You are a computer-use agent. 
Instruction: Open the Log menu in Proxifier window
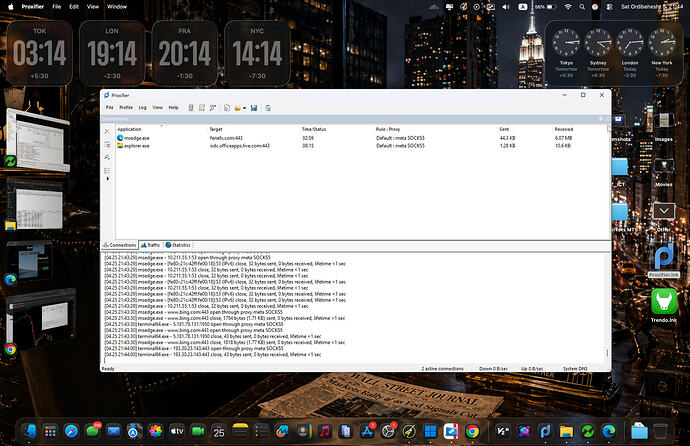143,107
